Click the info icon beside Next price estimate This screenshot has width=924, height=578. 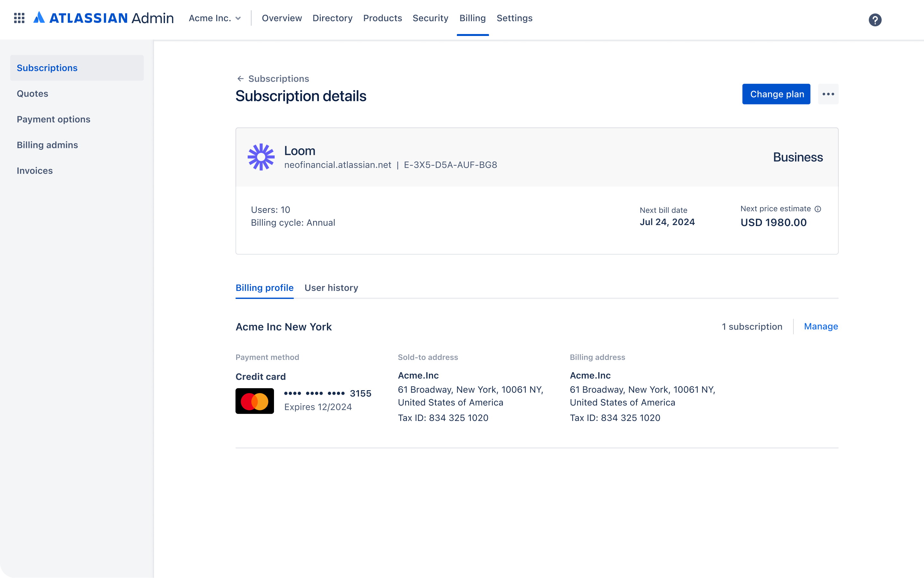tap(817, 209)
